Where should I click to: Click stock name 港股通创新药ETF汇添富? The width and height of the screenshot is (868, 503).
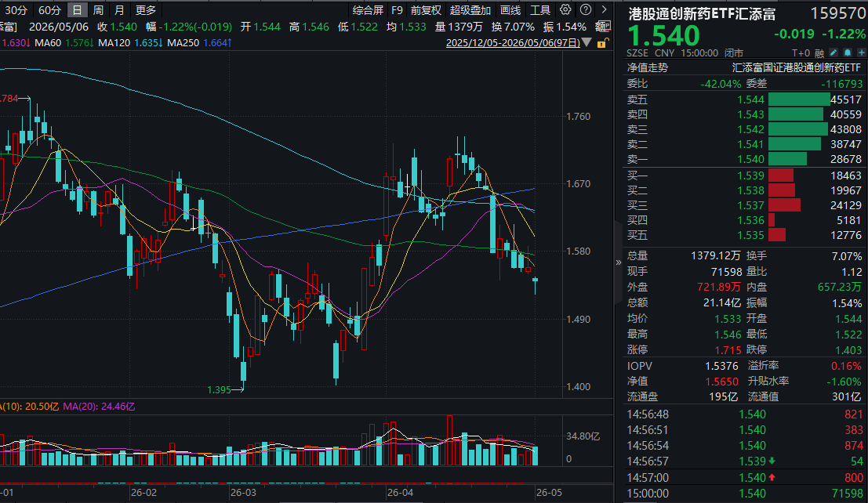coord(702,13)
